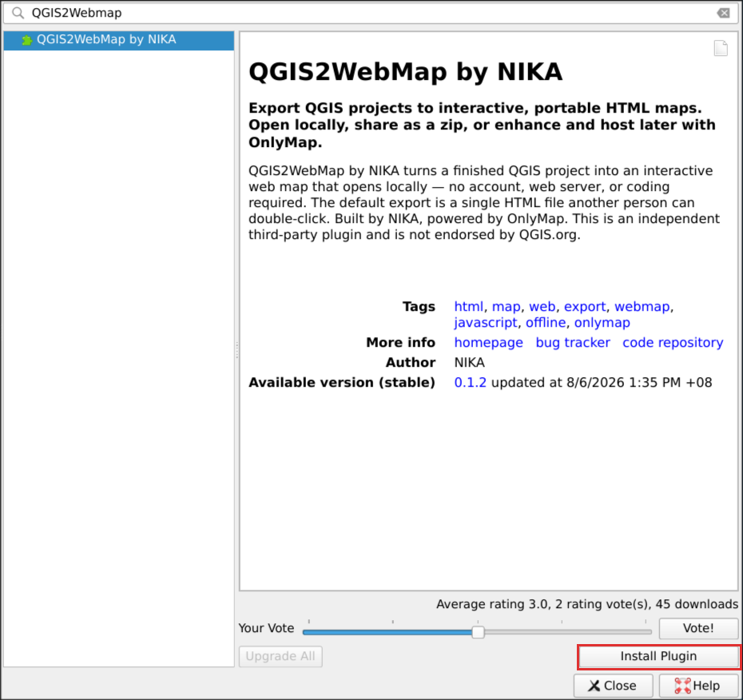This screenshot has height=700, width=743.
Task: Open the bug tracker link
Action: coord(573,343)
